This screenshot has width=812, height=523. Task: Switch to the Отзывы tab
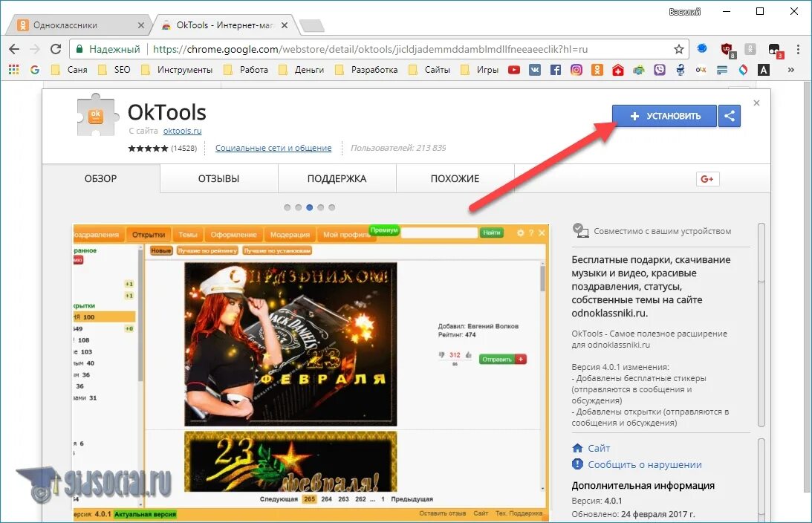[x=218, y=178]
